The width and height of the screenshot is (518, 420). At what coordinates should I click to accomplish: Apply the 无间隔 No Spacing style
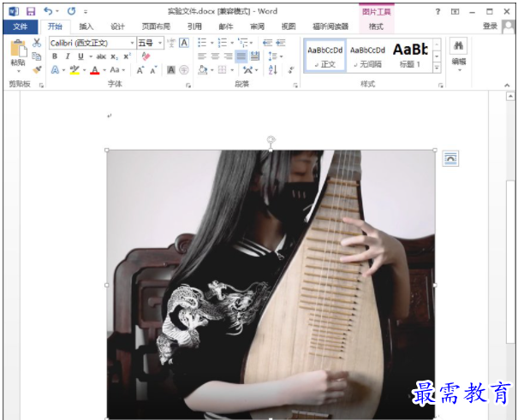pos(367,56)
